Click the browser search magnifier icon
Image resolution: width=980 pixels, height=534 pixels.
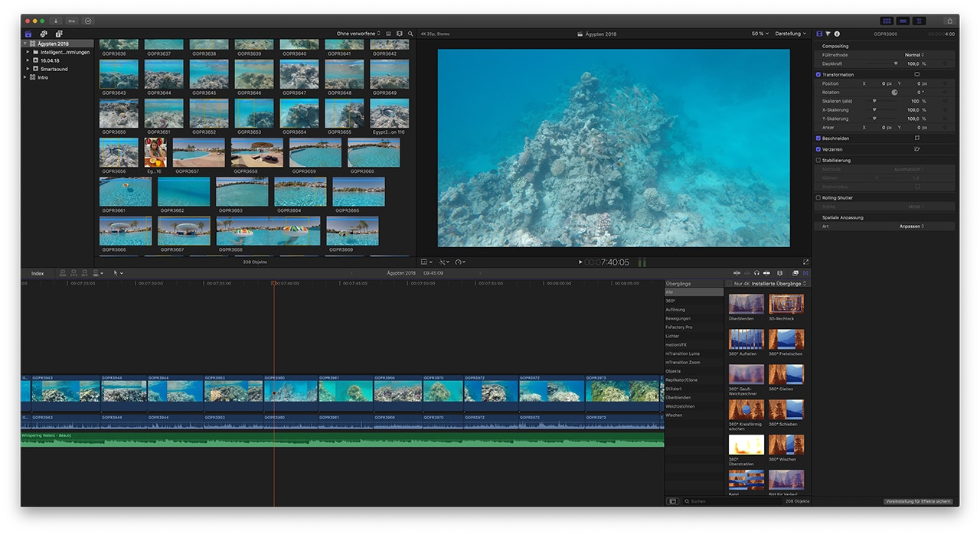tap(410, 34)
